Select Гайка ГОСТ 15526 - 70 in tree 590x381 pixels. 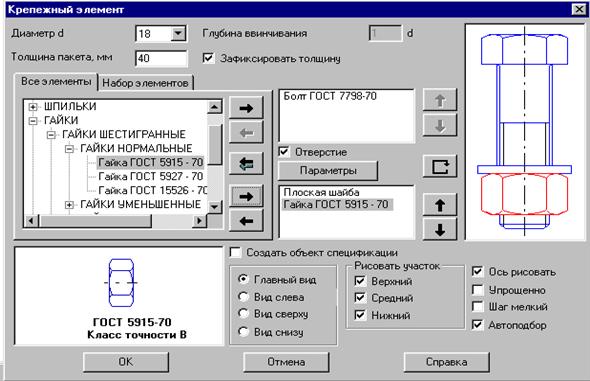coord(152,190)
